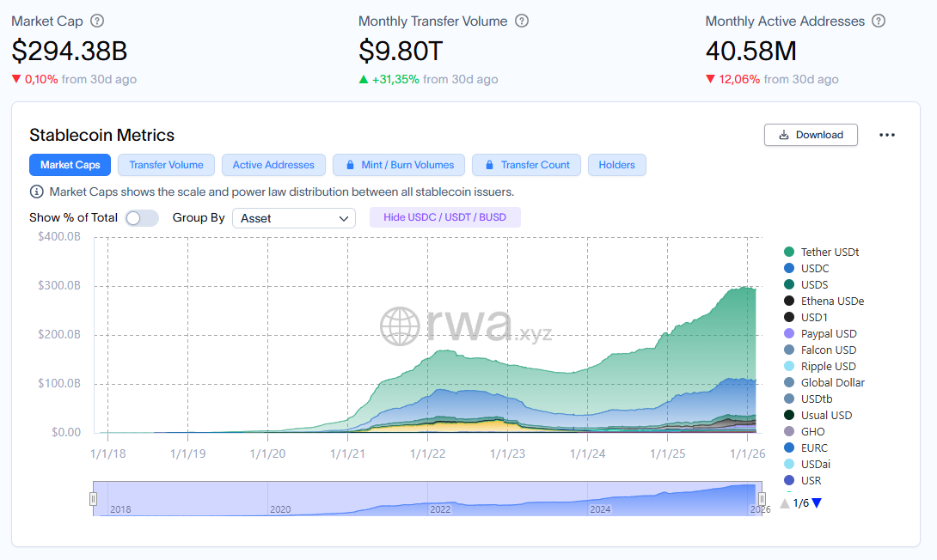Toggle Tether USDt series in legend

821,252
